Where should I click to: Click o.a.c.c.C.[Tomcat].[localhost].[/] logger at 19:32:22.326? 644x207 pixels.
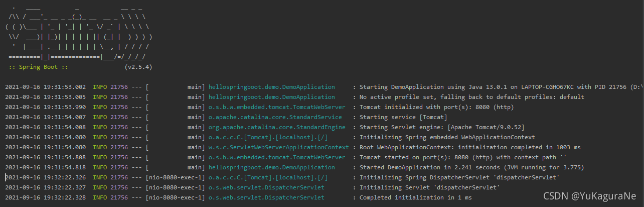268,177
